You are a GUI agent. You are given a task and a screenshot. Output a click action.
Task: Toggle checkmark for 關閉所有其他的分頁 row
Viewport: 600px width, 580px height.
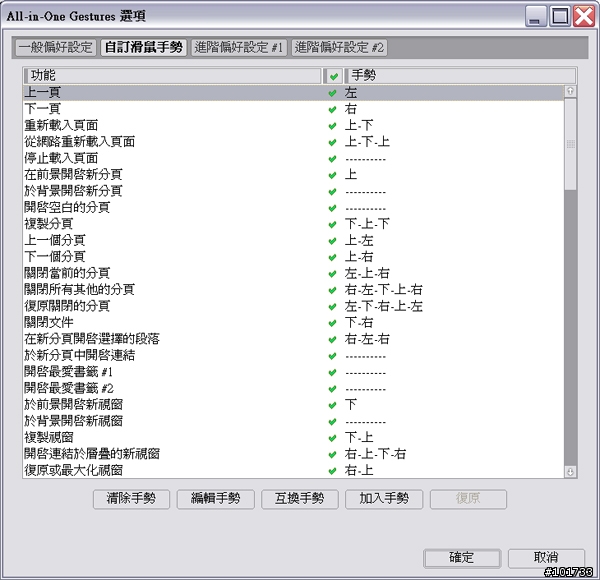332,290
